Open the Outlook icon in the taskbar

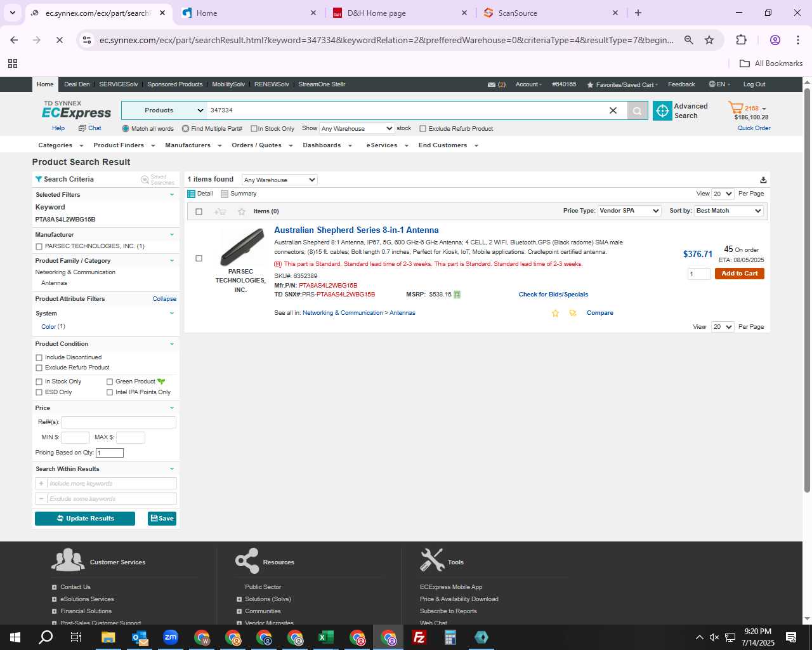coord(140,637)
